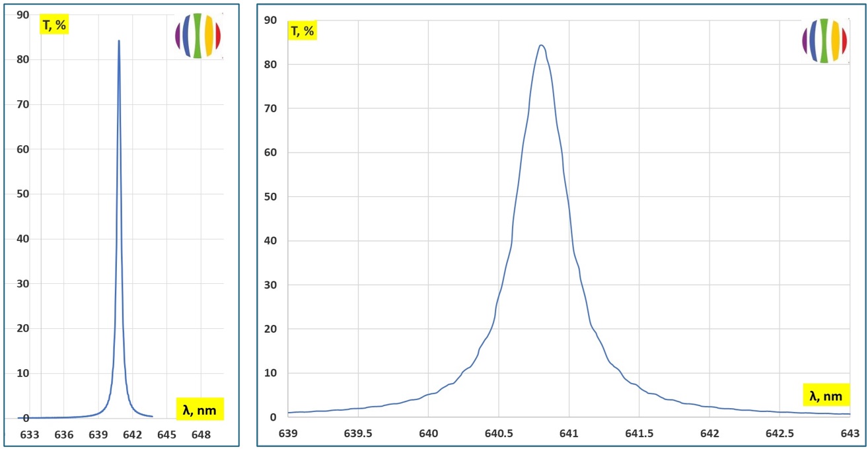Viewport: 868px width, 449px height.
Task: Click the 639.5 x-axis tick label
Action: click(x=357, y=434)
